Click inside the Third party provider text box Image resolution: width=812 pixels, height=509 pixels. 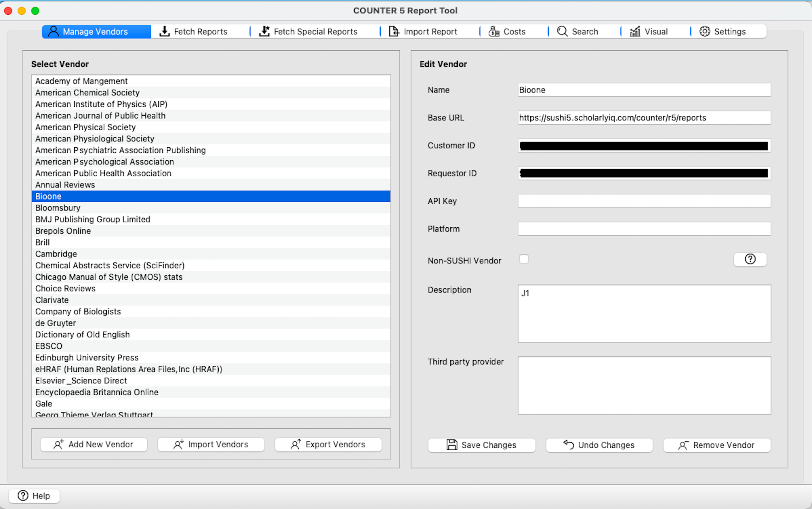pyautogui.click(x=644, y=385)
